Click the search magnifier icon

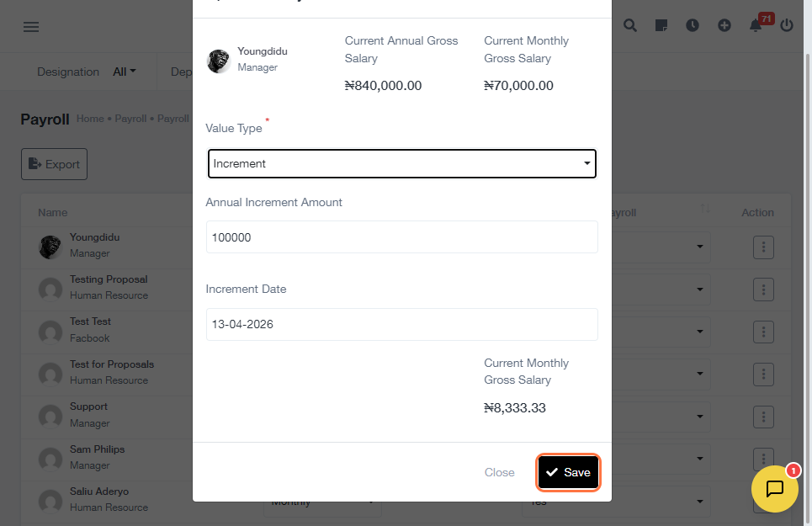tap(630, 25)
